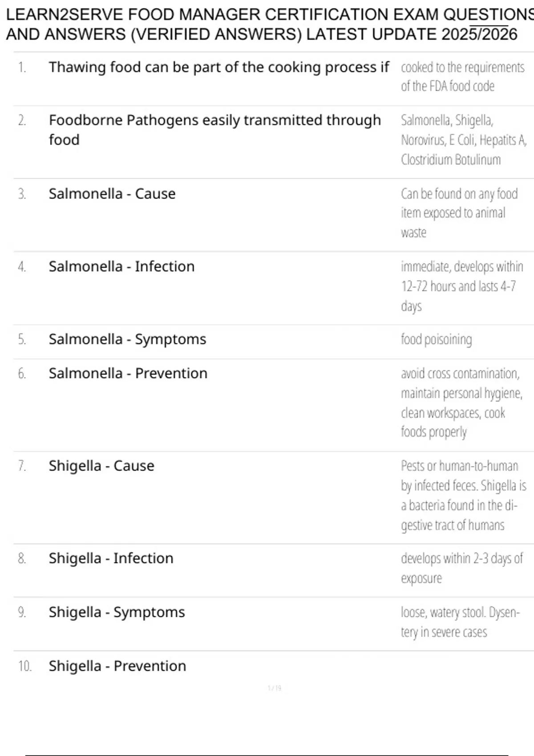Click the answer listing Salmonella, Shigella, Norovirus
Viewport: 534px width, 756px height.
pos(463,140)
